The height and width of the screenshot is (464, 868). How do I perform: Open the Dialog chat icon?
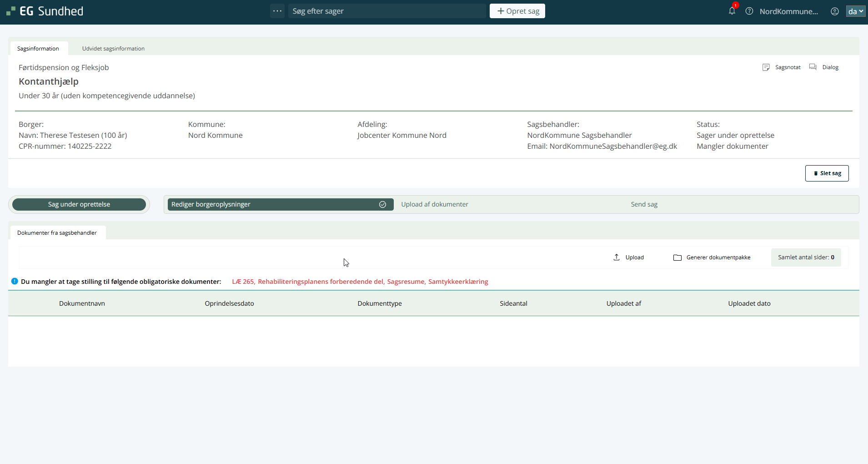(x=813, y=67)
